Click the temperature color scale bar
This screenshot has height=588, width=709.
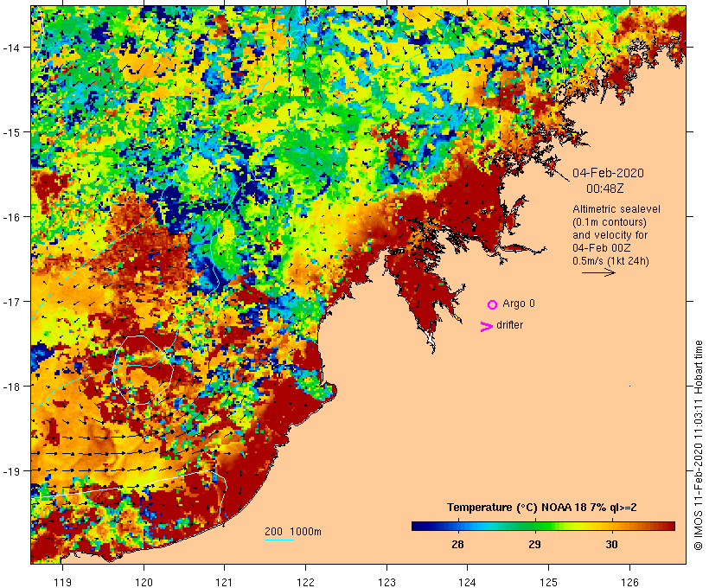[x=543, y=526]
